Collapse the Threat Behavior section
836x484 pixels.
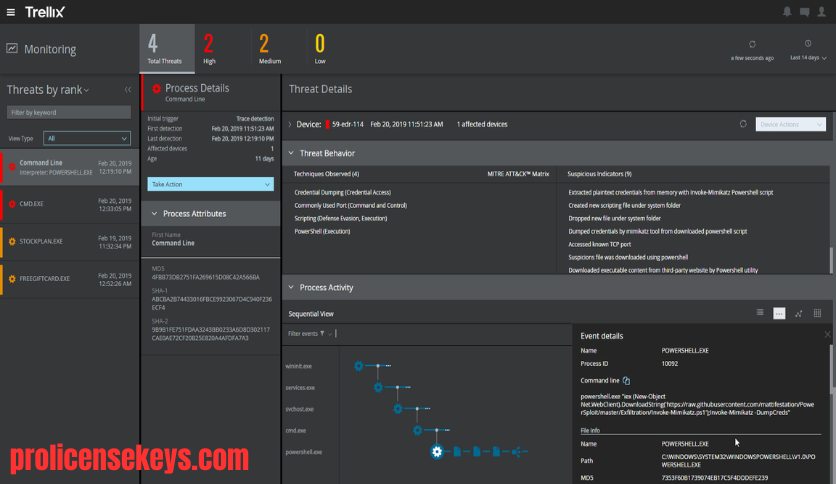291,154
